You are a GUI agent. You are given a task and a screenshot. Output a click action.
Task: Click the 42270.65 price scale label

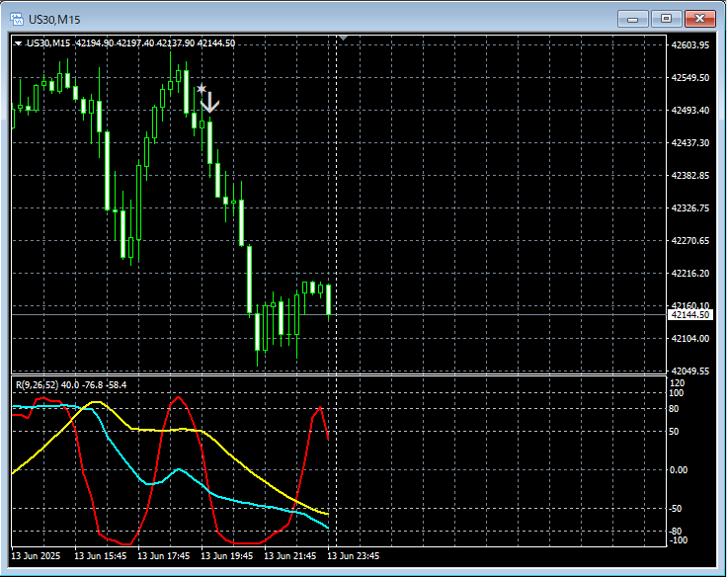pos(689,240)
